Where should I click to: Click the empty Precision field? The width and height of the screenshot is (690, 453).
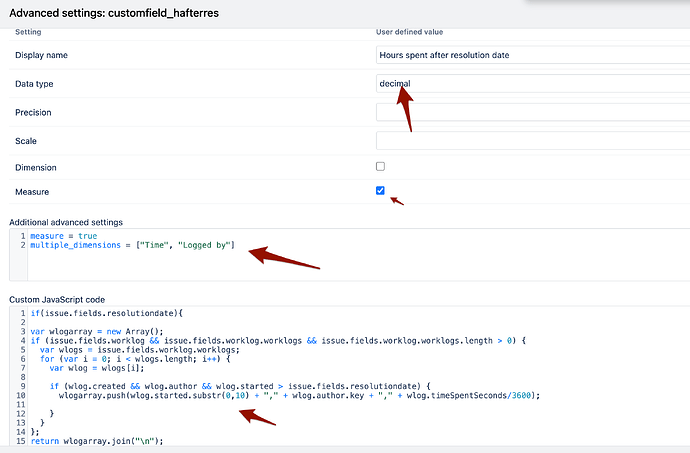(x=533, y=112)
